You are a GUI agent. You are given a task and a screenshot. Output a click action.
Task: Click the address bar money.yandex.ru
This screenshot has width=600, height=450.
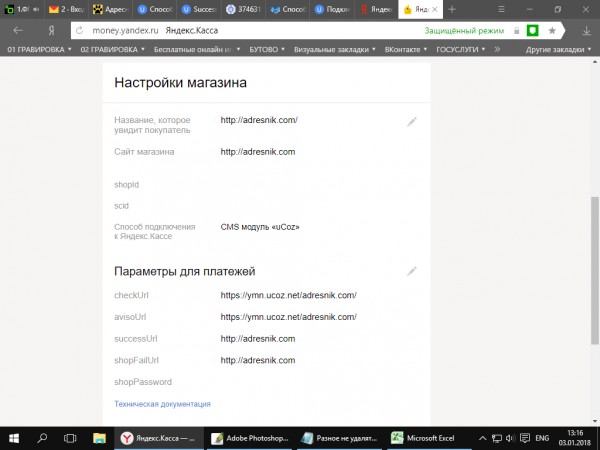click(125, 31)
